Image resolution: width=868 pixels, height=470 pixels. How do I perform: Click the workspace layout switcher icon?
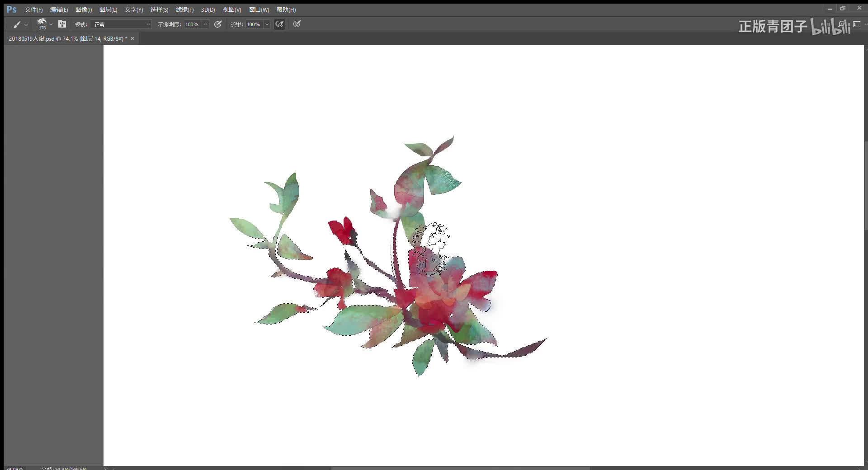click(857, 24)
